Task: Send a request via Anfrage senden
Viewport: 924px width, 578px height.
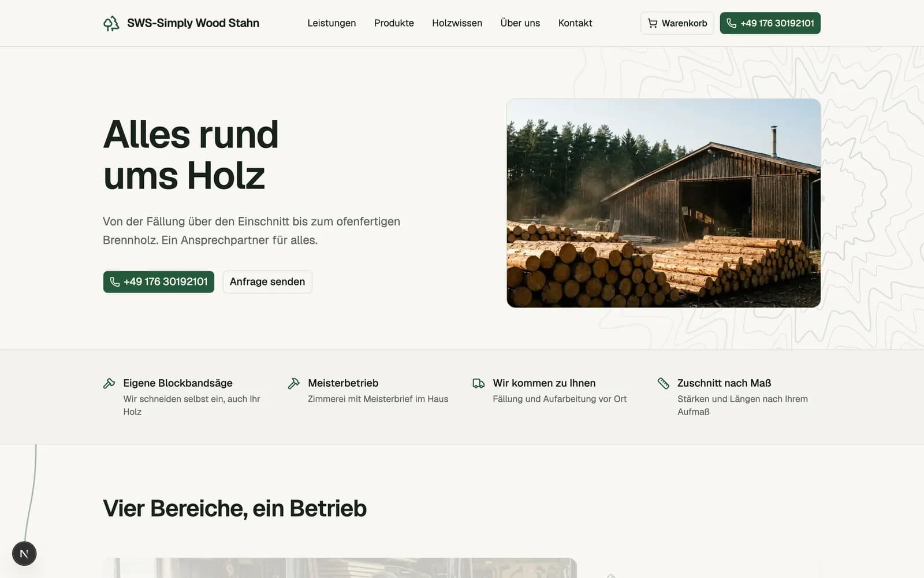Action: coord(267,281)
